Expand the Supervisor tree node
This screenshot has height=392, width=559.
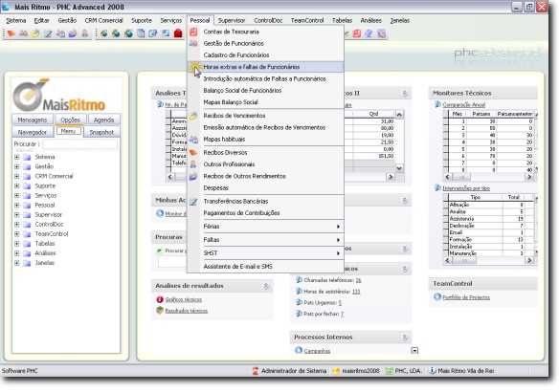coord(17,215)
